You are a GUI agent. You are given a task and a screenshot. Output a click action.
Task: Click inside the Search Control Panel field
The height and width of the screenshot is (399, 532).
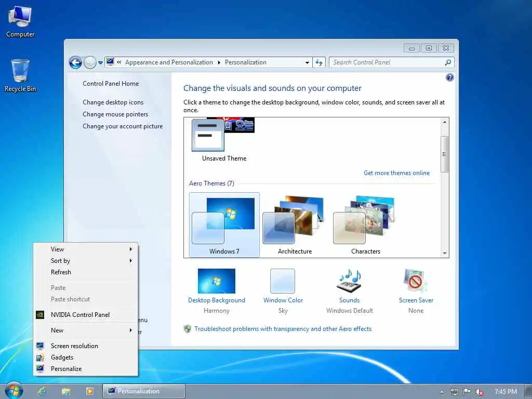[x=391, y=62]
